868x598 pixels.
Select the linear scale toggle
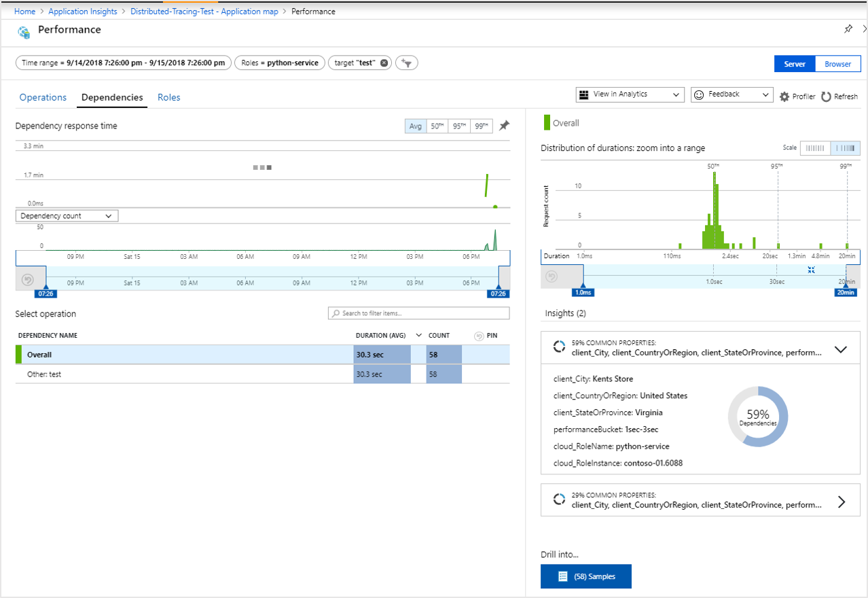coord(815,148)
